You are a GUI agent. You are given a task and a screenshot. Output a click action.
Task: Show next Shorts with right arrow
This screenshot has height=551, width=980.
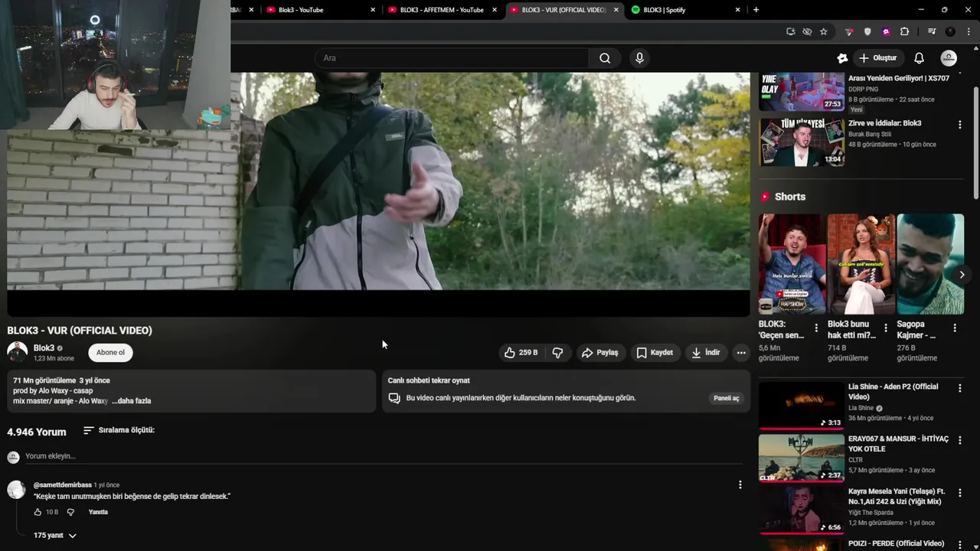point(962,275)
